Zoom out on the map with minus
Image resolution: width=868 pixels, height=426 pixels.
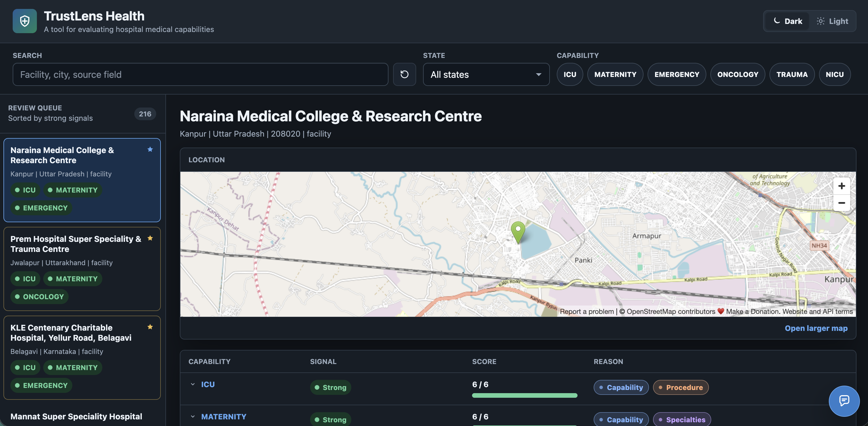[841, 203]
